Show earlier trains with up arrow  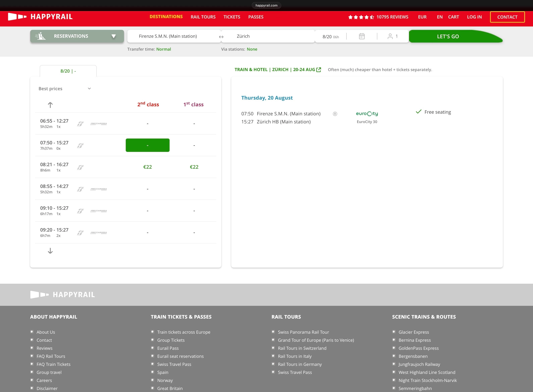click(x=50, y=105)
